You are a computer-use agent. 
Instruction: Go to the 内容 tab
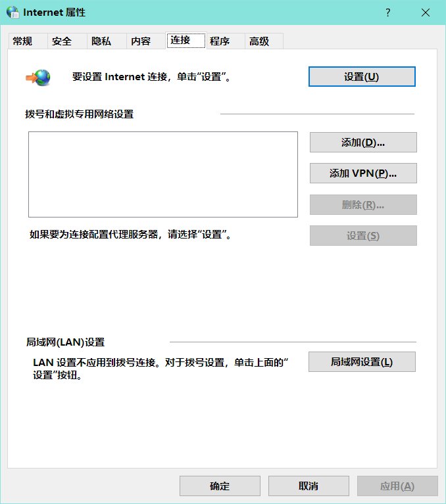(x=146, y=41)
